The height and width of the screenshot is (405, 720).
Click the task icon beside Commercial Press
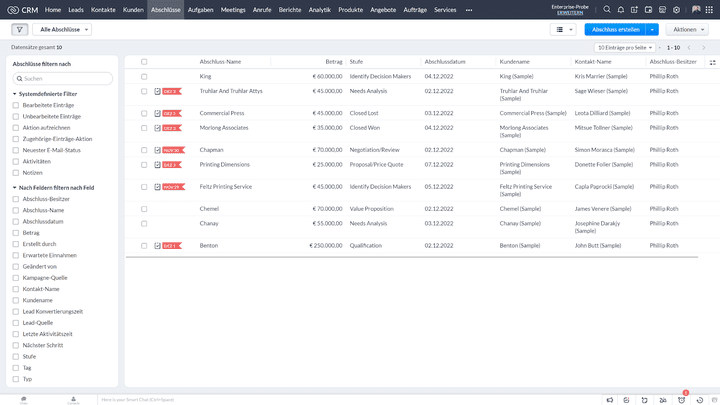[158, 113]
